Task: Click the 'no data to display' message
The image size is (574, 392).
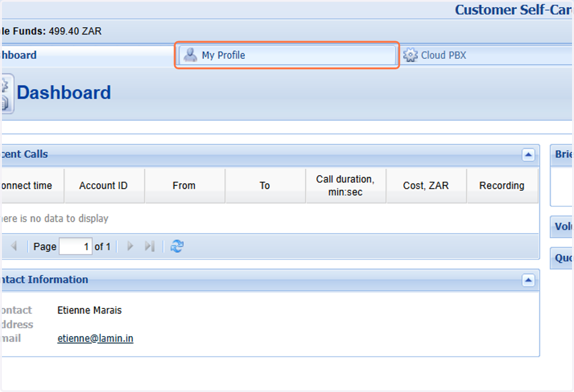Action: click(55, 218)
